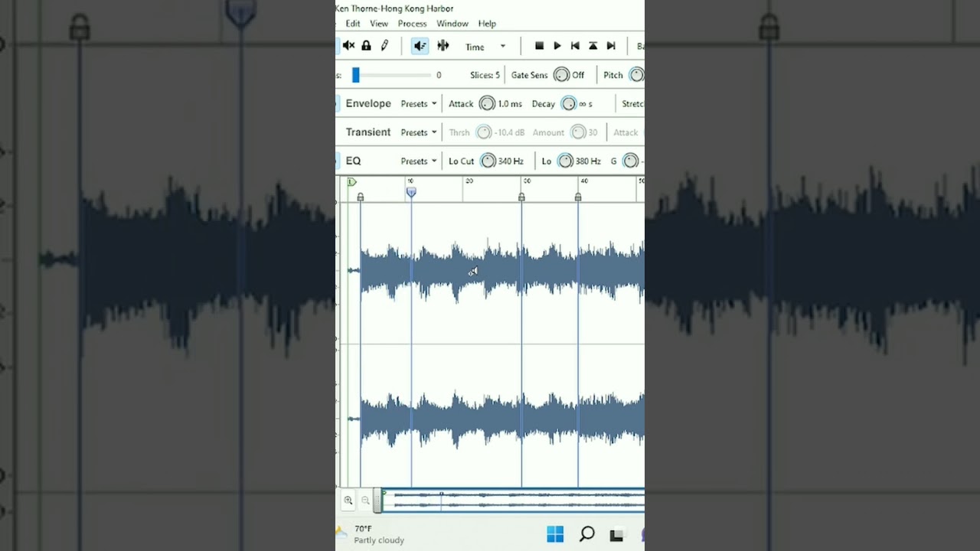Zoom in with the plus magnifier
Viewport: 980px width, 551px height.
348,500
